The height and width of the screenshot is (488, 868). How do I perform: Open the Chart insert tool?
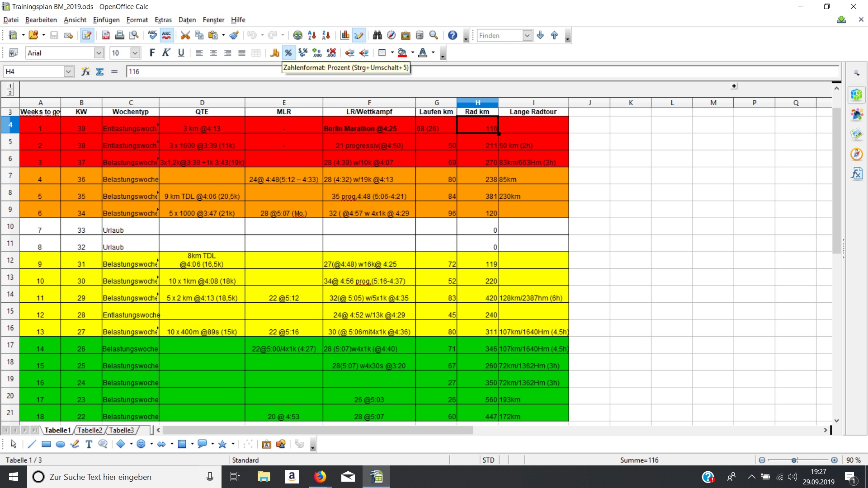pyautogui.click(x=345, y=35)
